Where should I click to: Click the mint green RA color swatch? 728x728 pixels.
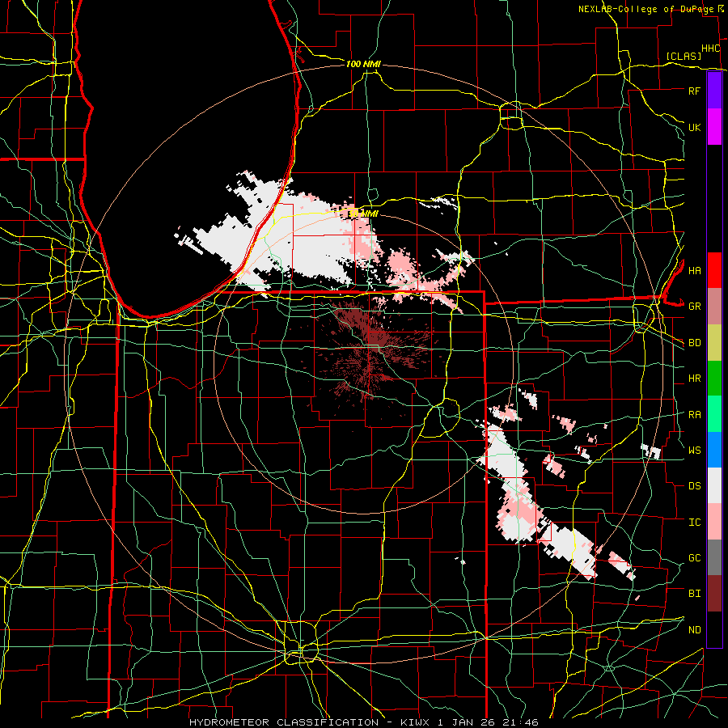(x=714, y=414)
